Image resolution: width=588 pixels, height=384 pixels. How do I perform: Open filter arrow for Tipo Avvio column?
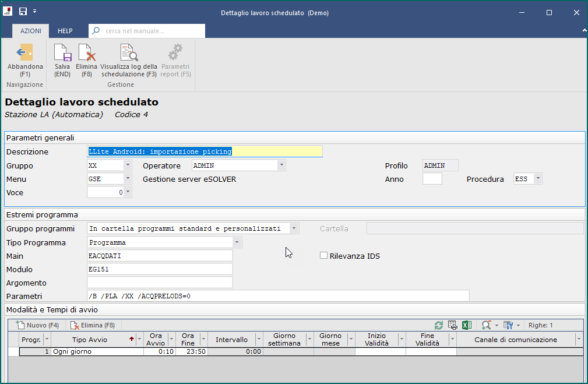click(x=139, y=339)
